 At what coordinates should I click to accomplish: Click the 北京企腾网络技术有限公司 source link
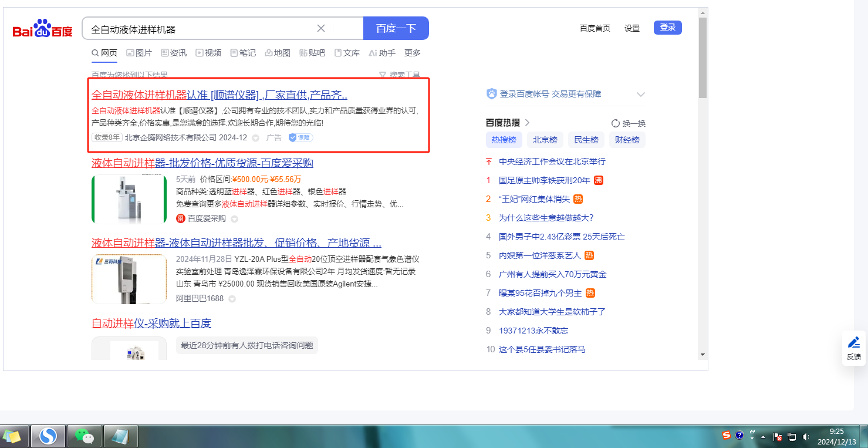click(171, 137)
